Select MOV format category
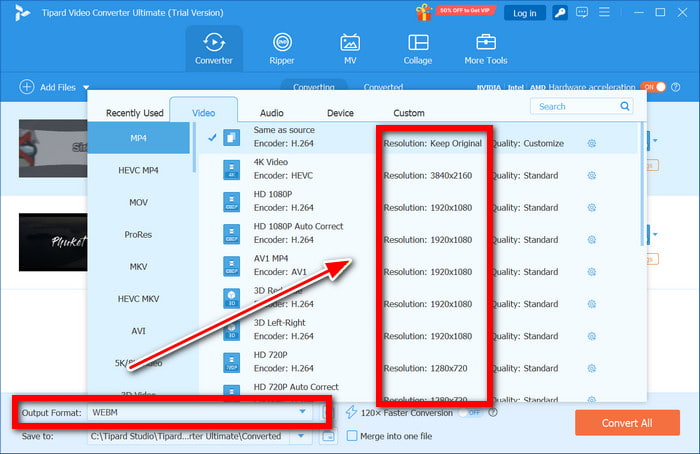 [x=138, y=202]
